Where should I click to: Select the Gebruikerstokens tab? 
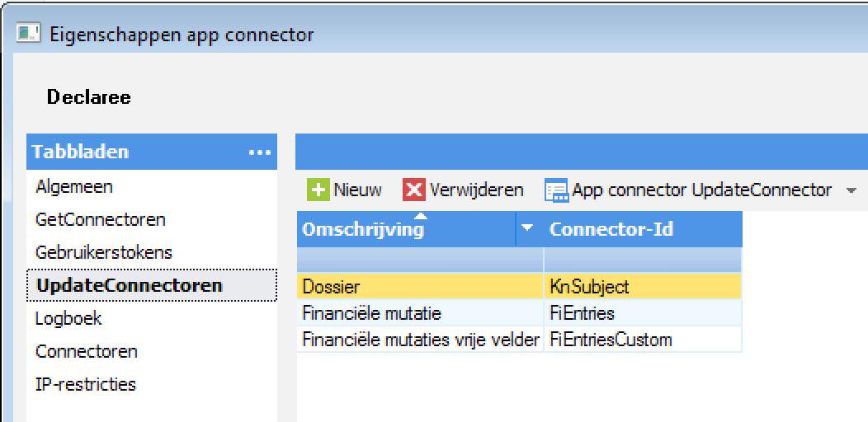[x=104, y=253]
